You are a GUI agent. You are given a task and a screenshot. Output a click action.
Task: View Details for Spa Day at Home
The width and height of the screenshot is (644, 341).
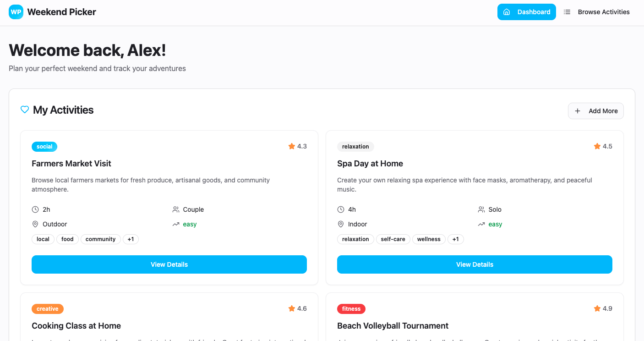point(475,264)
